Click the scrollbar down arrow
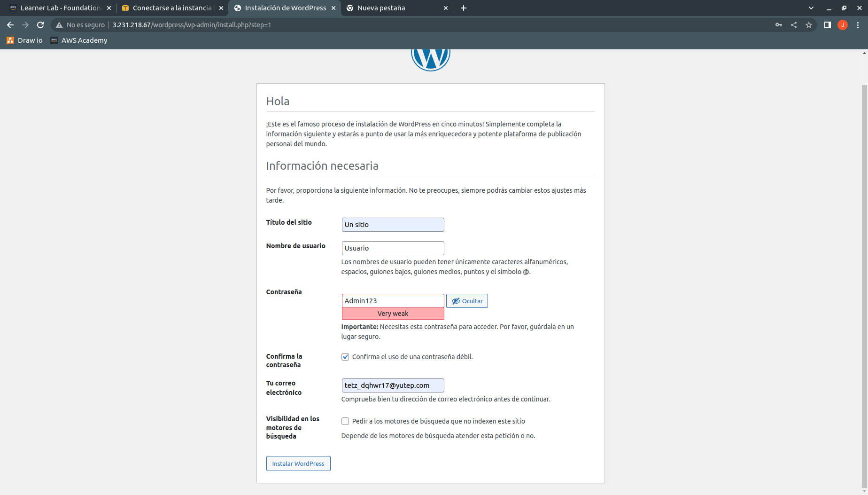Viewport: 868px width, 495px height. [864, 491]
